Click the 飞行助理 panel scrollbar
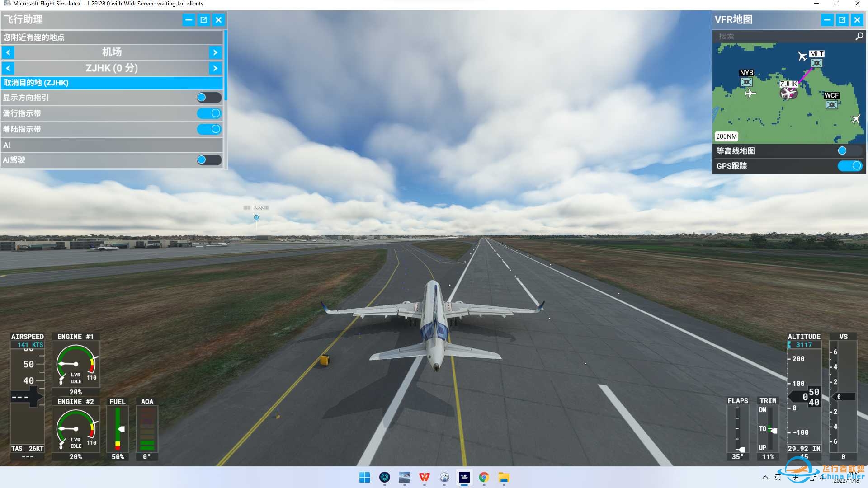 tap(225, 66)
